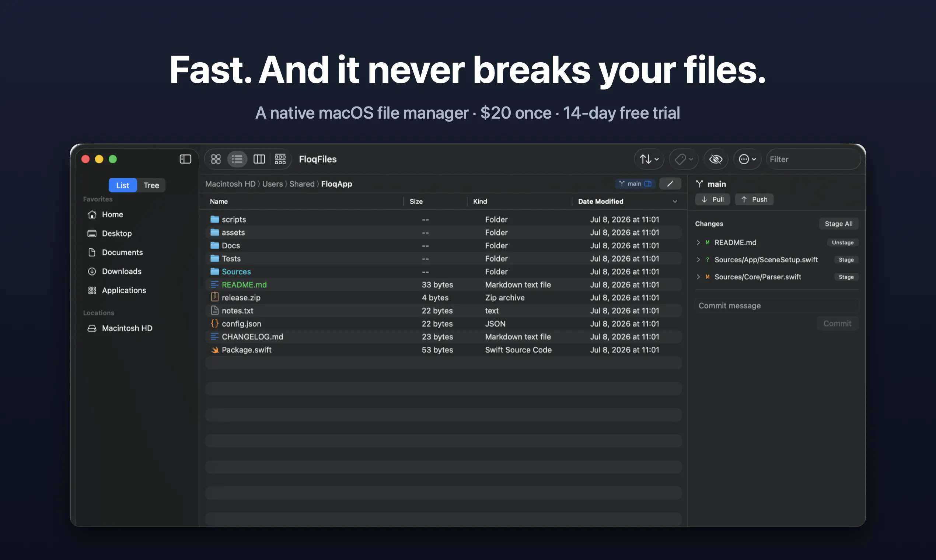The height and width of the screenshot is (560, 936).
Task: Click the Push button
Action: pyautogui.click(x=754, y=199)
